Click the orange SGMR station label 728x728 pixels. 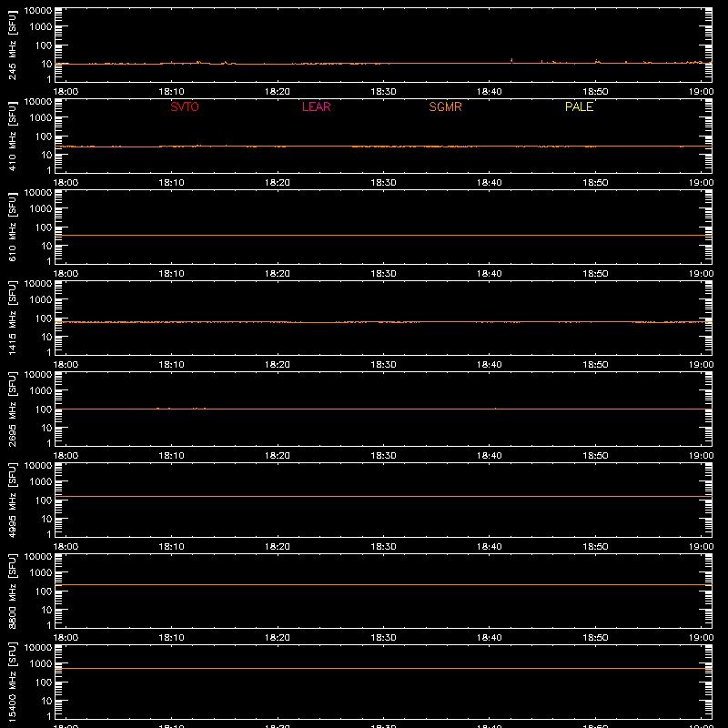point(445,106)
